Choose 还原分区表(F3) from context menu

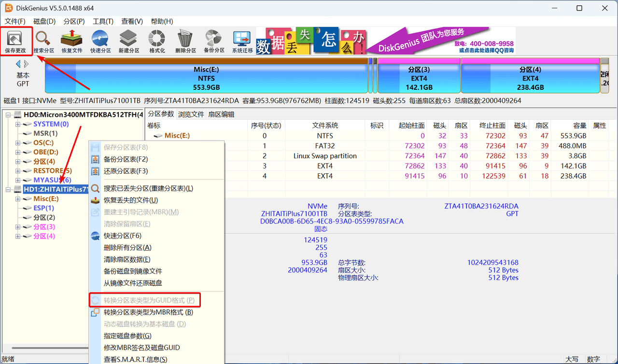(156, 171)
